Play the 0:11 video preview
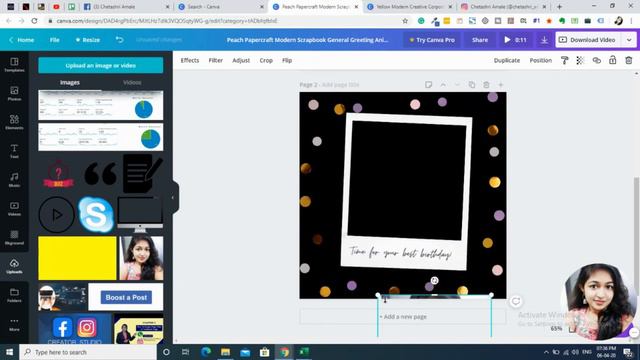 coord(515,40)
